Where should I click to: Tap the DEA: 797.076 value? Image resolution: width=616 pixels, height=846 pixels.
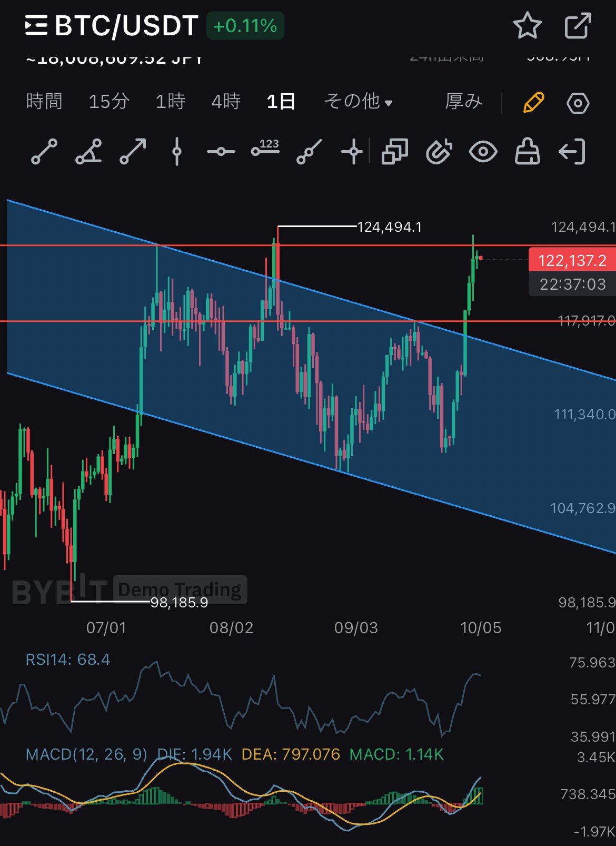(x=291, y=754)
